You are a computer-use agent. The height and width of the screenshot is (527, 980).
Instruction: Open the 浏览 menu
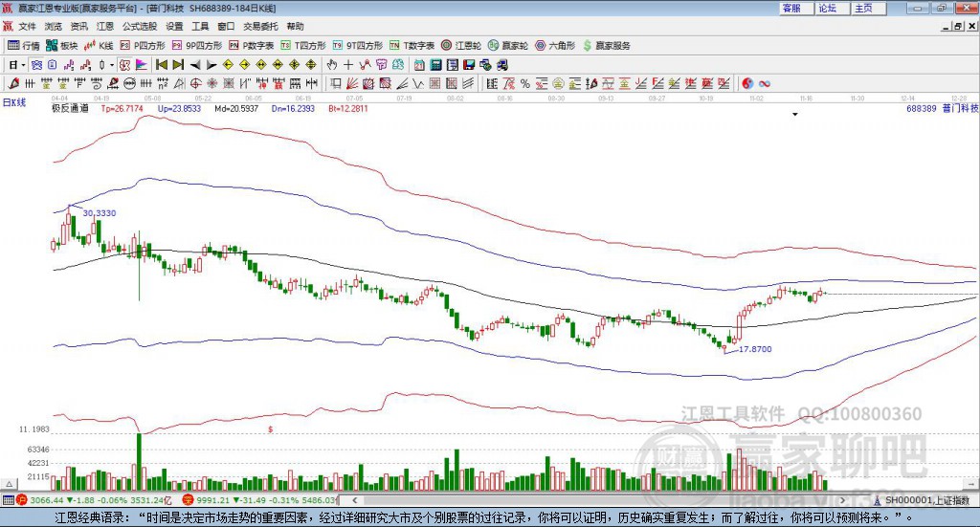[x=54, y=26]
